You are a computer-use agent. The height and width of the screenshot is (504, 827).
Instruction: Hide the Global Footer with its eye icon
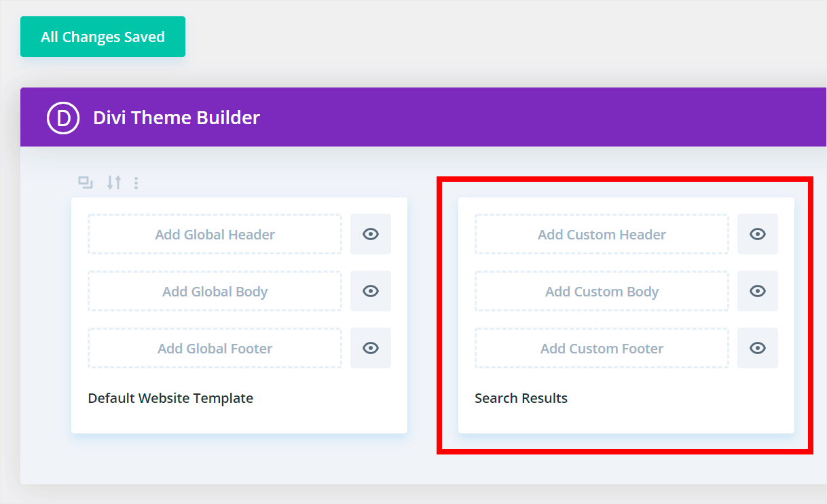371,348
